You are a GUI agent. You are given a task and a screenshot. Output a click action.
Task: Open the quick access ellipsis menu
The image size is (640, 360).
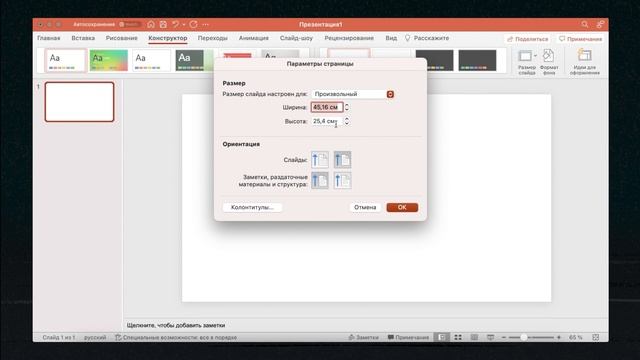(206, 24)
